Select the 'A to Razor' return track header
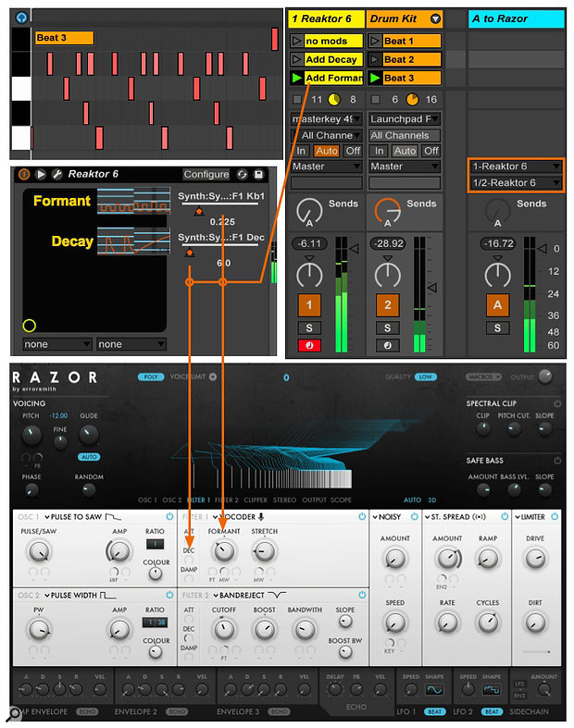 516,19
